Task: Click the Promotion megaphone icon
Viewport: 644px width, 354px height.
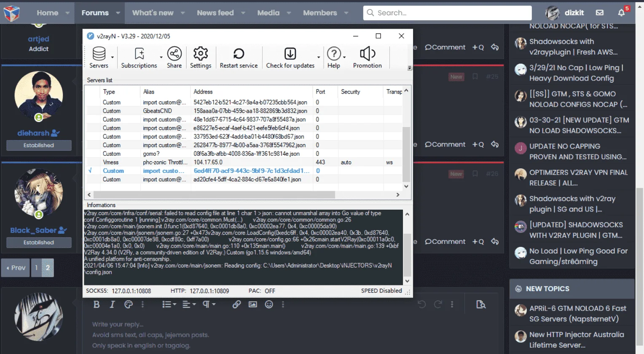Action: (x=368, y=54)
